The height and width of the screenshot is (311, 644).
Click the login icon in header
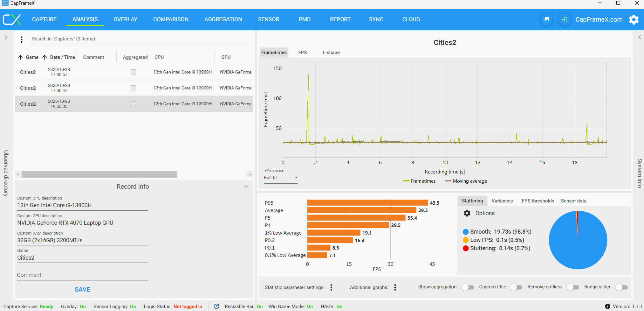565,20
